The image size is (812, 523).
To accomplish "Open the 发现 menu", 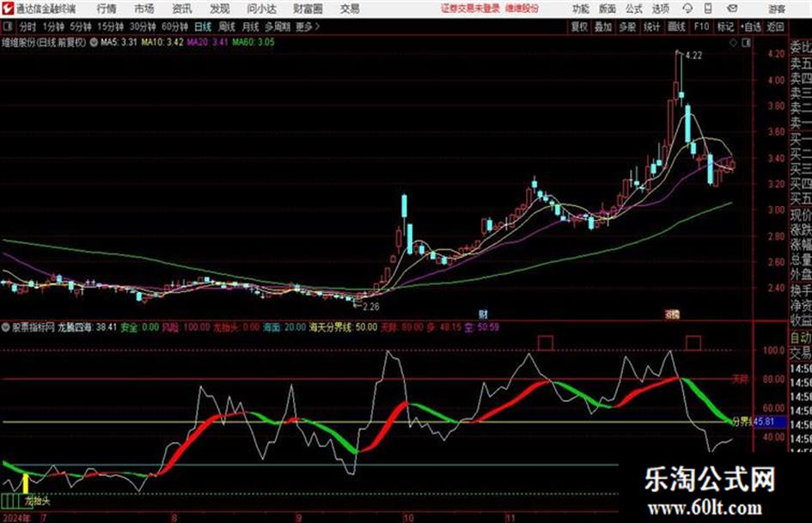I will 220,9.
